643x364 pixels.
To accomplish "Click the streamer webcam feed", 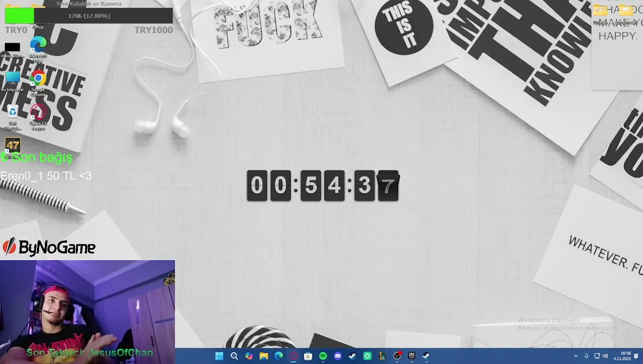I will coord(87,312).
